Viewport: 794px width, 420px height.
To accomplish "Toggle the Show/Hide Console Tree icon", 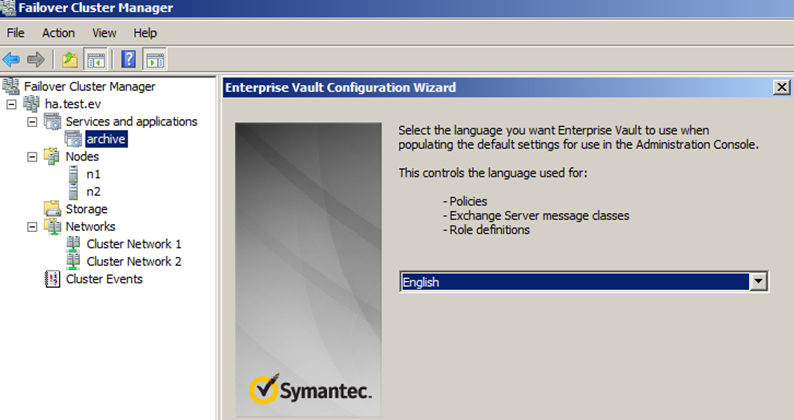I will [96, 60].
